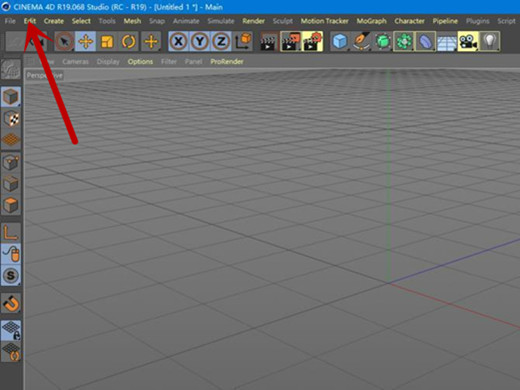Toggle Y axis lock

pos(200,42)
